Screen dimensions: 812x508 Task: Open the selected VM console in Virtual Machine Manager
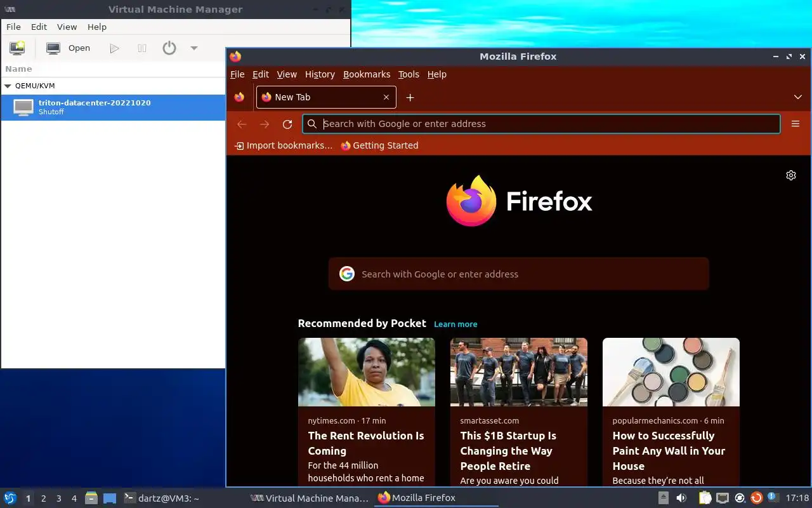pos(69,48)
